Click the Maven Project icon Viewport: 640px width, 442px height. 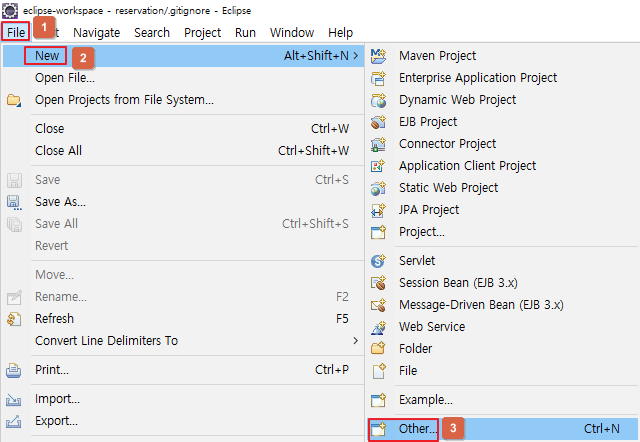378,56
